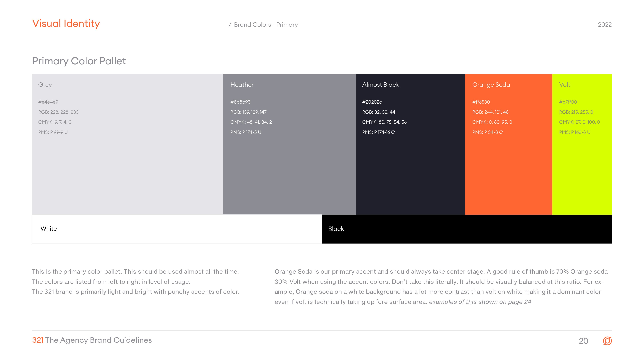Click the White color bar
Screen dimensions: 644x362
(x=177, y=229)
